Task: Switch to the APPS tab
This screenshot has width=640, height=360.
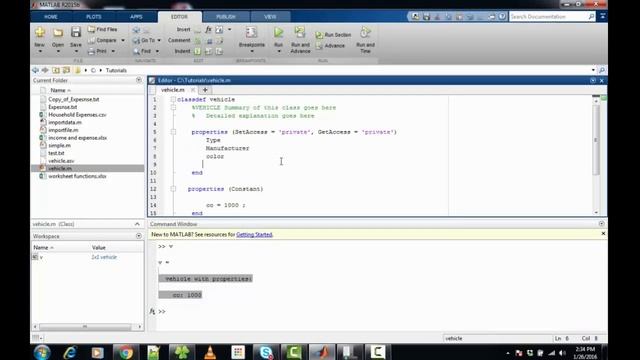Action: [x=136, y=17]
